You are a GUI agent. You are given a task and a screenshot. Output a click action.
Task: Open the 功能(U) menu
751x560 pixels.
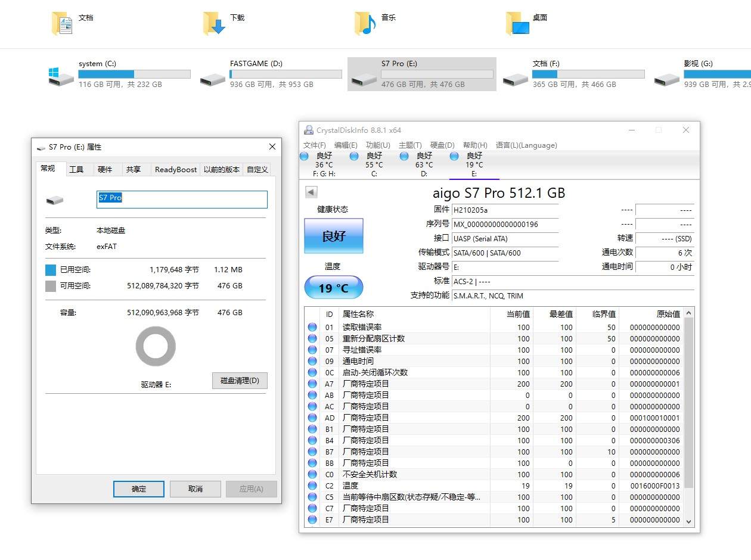point(378,145)
